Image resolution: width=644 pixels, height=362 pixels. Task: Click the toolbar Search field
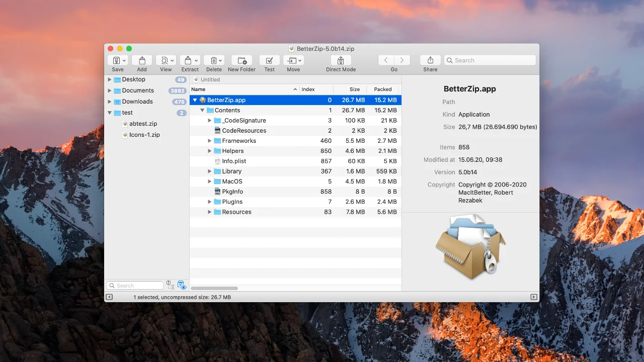pyautogui.click(x=490, y=60)
